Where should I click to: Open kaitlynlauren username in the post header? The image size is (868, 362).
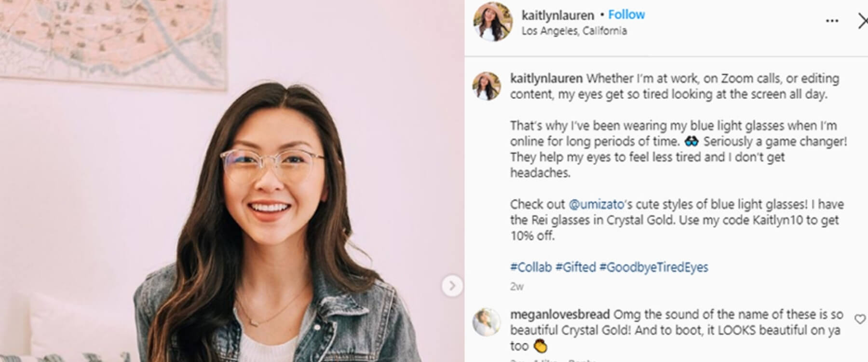(x=557, y=15)
